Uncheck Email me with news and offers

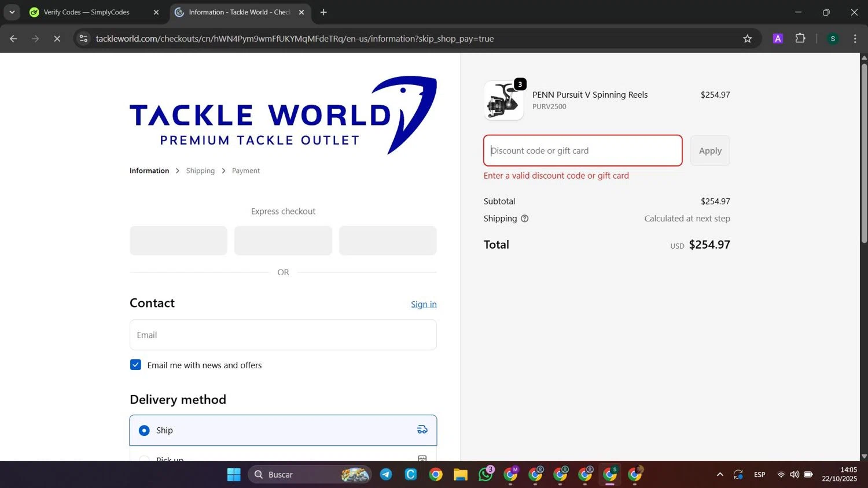point(135,365)
